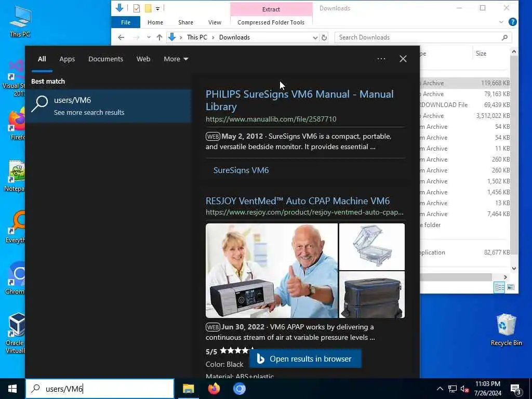This screenshot has height=399, width=532.
Task: Switch Explorer to details view icon
Action: click(499, 287)
